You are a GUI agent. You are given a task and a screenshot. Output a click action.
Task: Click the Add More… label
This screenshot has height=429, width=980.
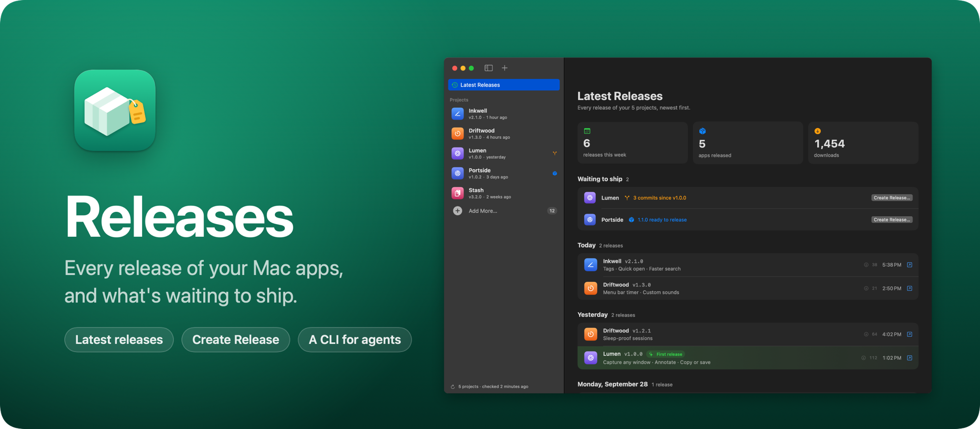point(483,211)
